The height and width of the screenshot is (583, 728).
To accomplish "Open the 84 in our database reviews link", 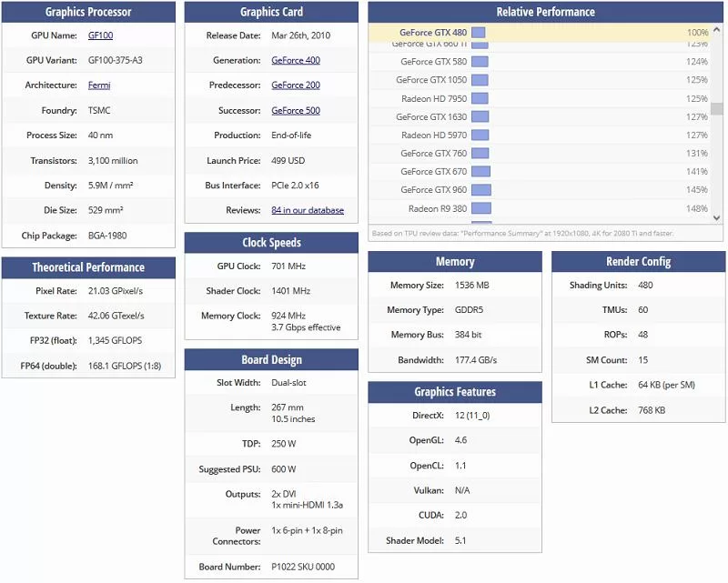I will coord(308,210).
